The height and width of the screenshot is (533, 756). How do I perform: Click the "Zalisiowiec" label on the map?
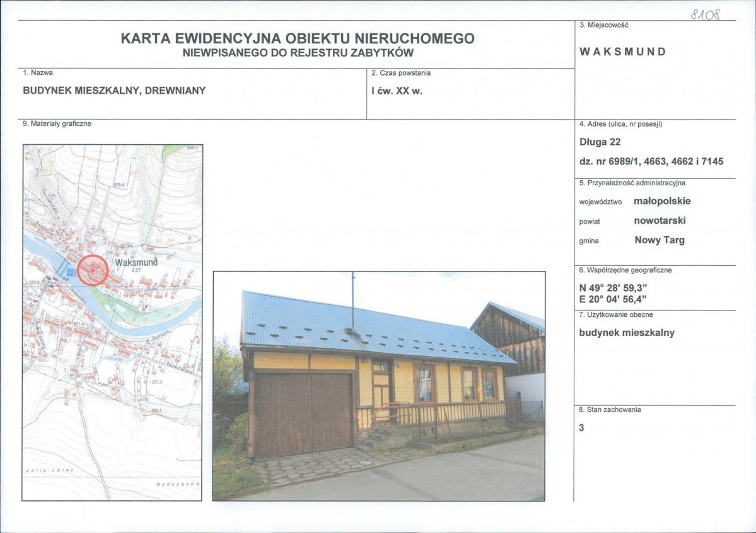(50, 471)
